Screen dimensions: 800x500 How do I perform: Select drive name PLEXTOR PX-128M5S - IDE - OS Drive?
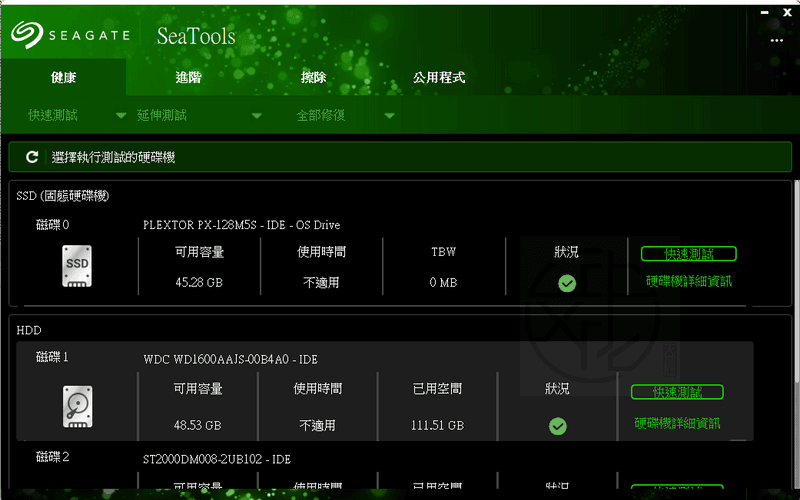[241, 225]
